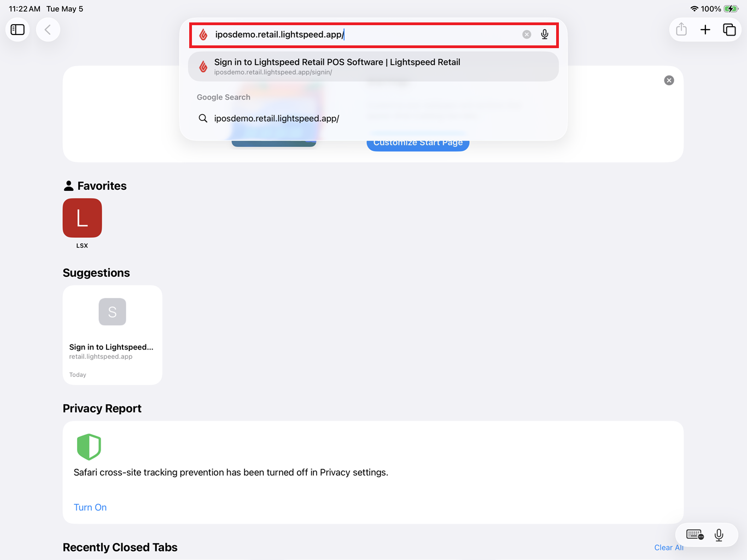Open the Share sheet icon
Screen dimensions: 747x560
click(681, 30)
